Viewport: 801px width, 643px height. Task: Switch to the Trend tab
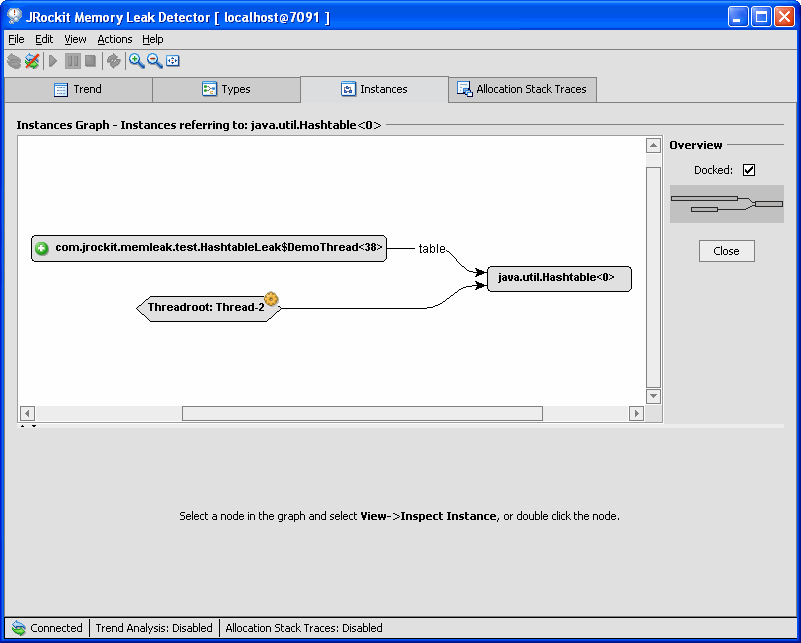78,89
